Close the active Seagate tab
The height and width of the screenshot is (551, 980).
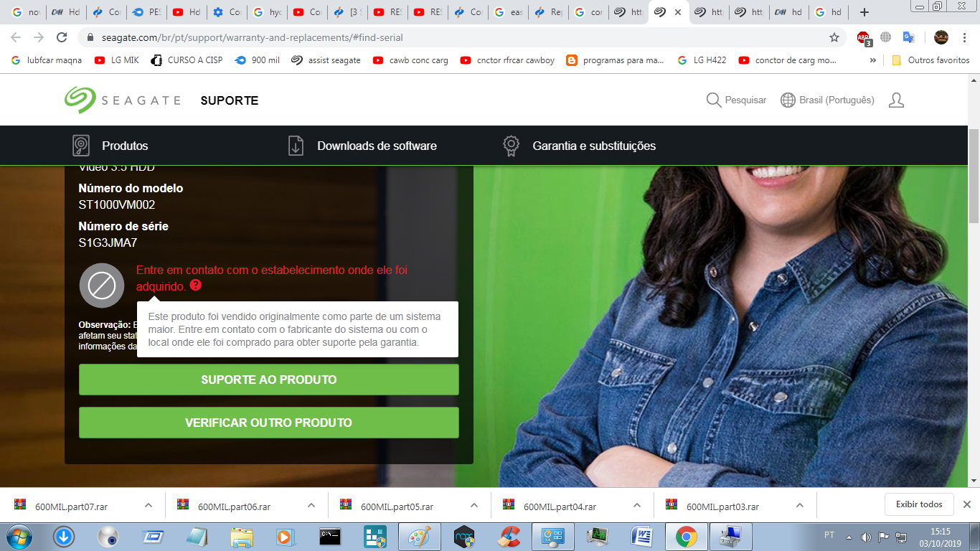pos(677,12)
